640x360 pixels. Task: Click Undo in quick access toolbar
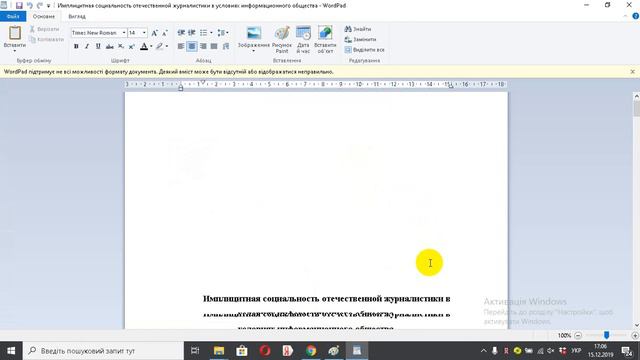[x=29, y=5]
